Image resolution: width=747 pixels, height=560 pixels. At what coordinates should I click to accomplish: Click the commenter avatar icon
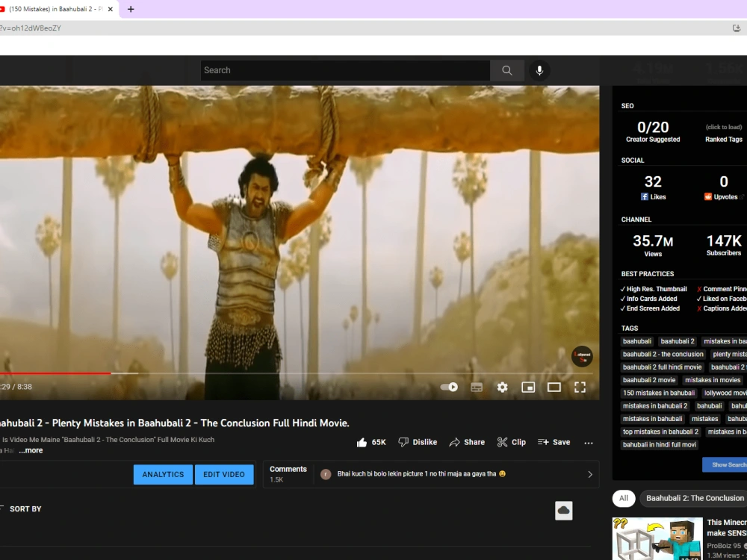(x=326, y=474)
